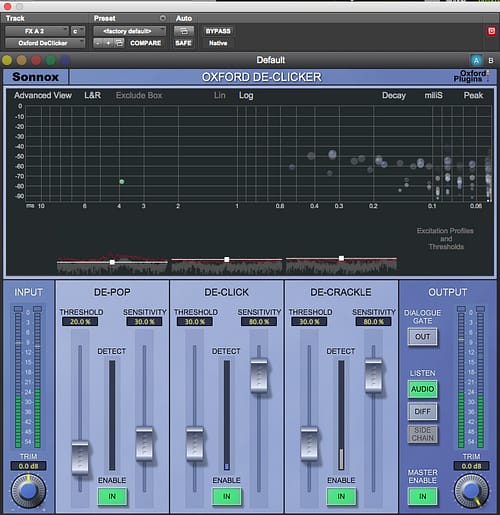The image size is (500, 515).
Task: Select the A preset slot
Action: pyautogui.click(x=476, y=60)
